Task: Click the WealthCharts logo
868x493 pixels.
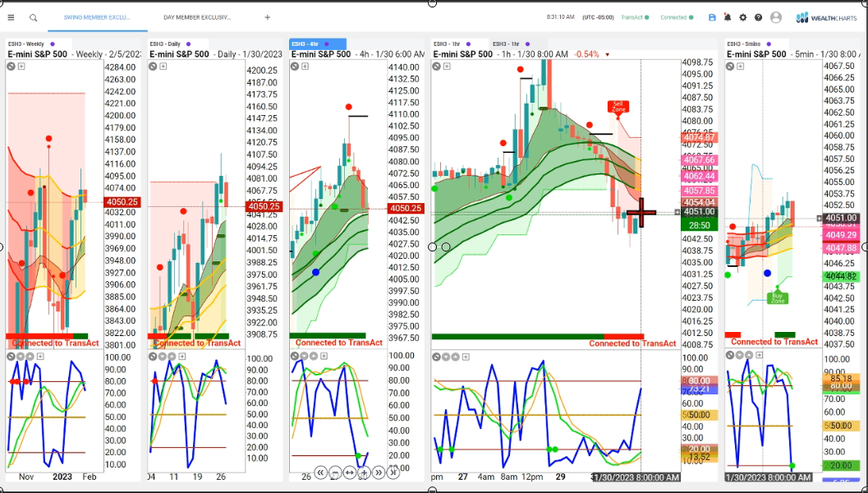Action: click(826, 18)
